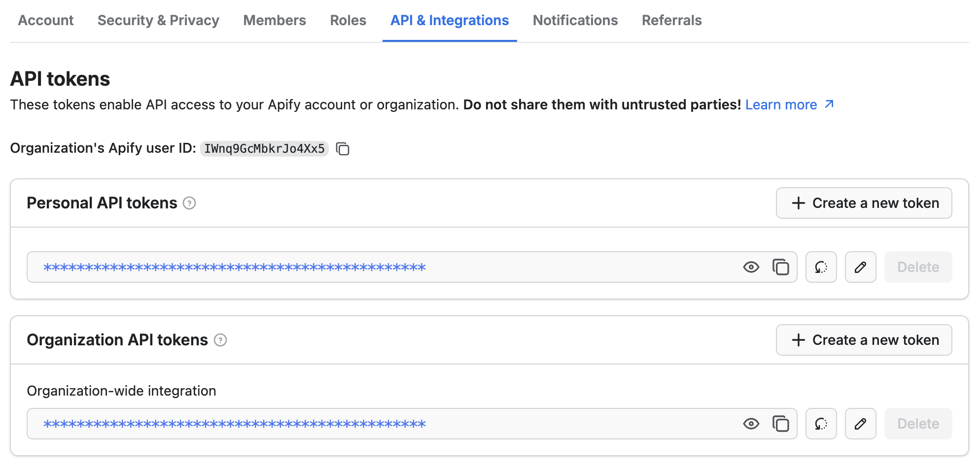Open the Security & Privacy tab
This screenshot has height=468, width=980.
tap(158, 20)
